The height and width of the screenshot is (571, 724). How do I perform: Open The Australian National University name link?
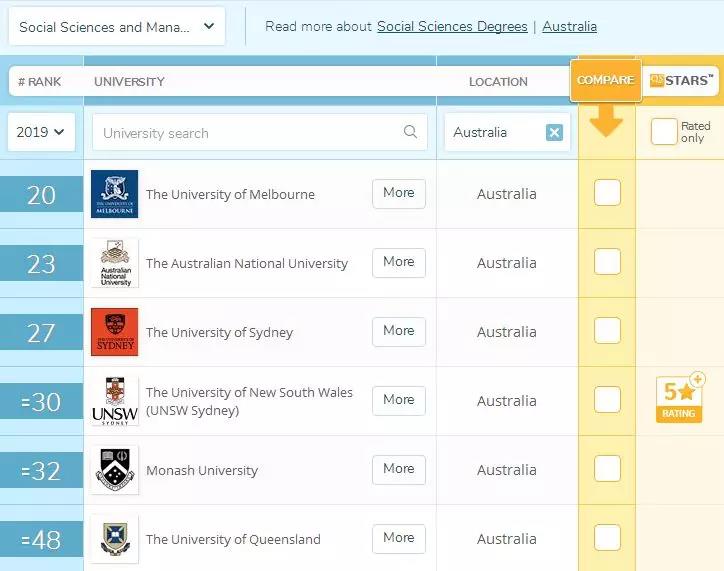coord(247,264)
